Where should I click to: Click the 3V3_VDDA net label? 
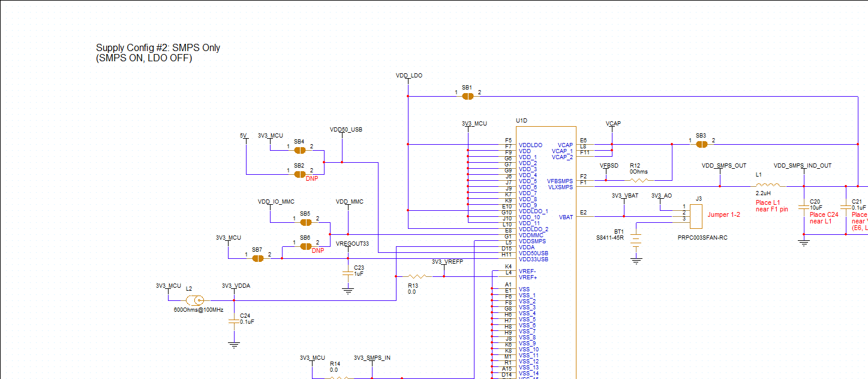click(236, 286)
